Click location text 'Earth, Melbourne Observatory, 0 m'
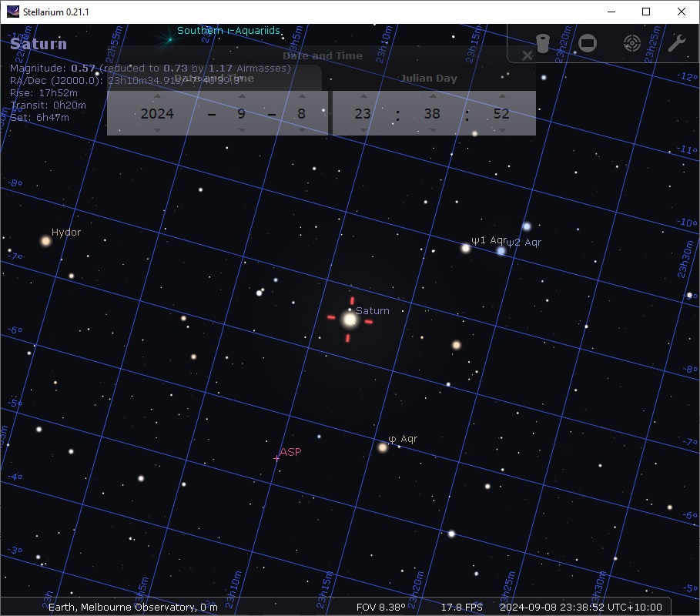 click(x=133, y=607)
